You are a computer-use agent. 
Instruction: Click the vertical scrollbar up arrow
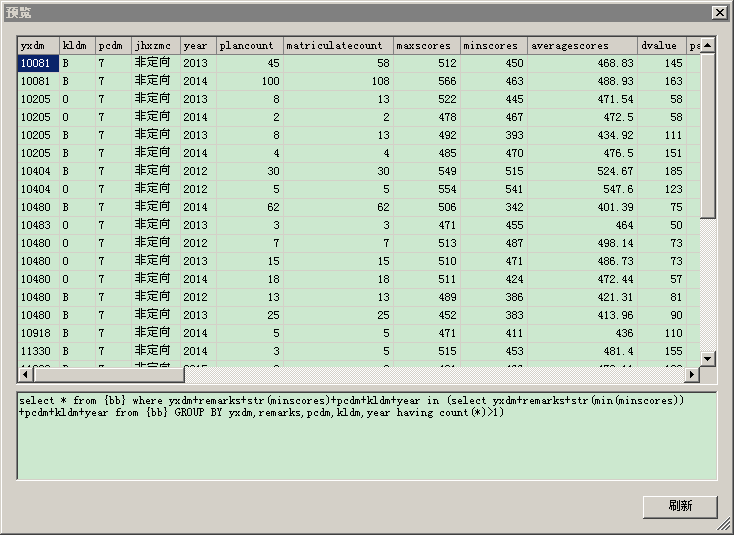pos(707,45)
